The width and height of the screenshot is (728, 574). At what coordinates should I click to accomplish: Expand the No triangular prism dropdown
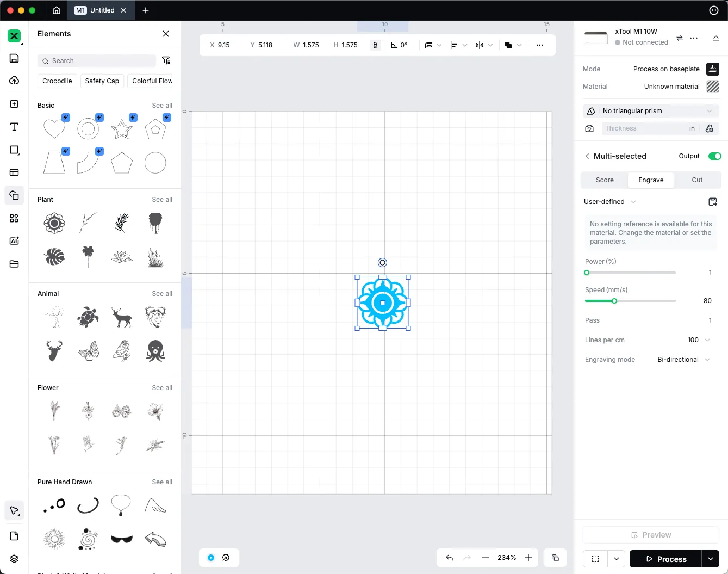coord(651,111)
